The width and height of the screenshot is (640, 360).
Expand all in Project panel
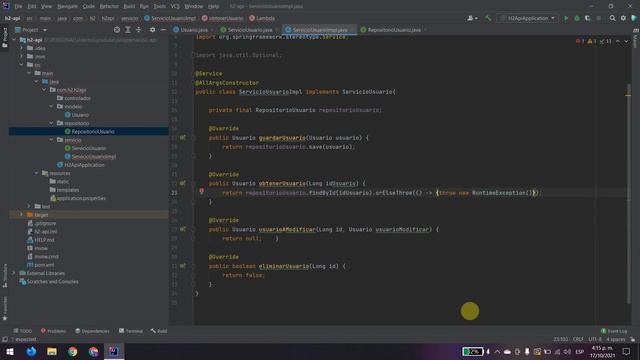(x=128, y=30)
